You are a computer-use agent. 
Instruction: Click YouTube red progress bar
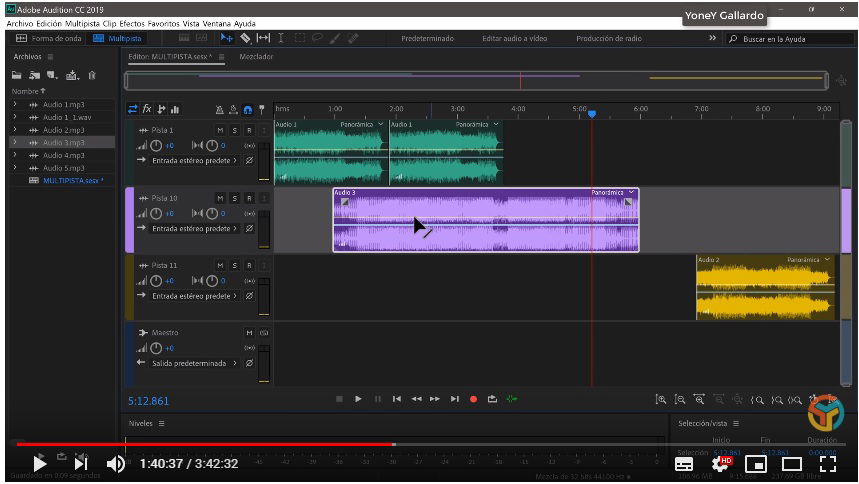205,444
